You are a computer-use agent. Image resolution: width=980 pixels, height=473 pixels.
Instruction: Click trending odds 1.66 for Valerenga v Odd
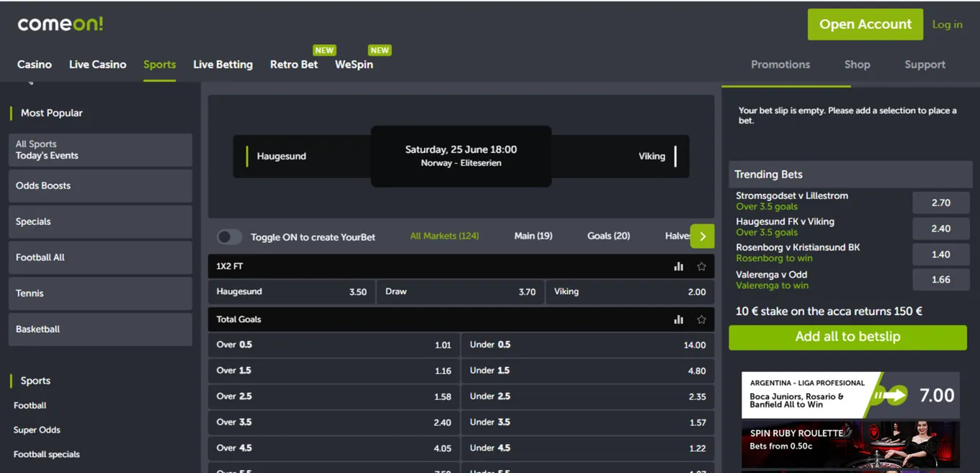[940, 280]
